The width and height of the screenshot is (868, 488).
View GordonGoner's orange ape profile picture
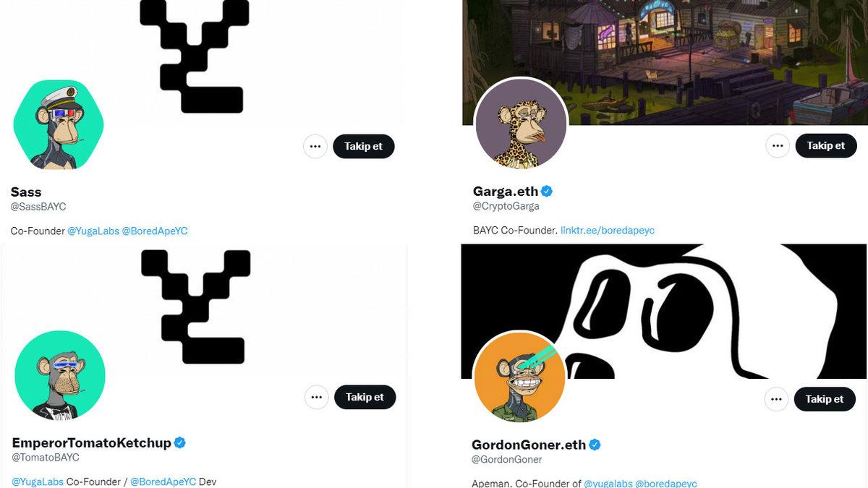pos(519,377)
